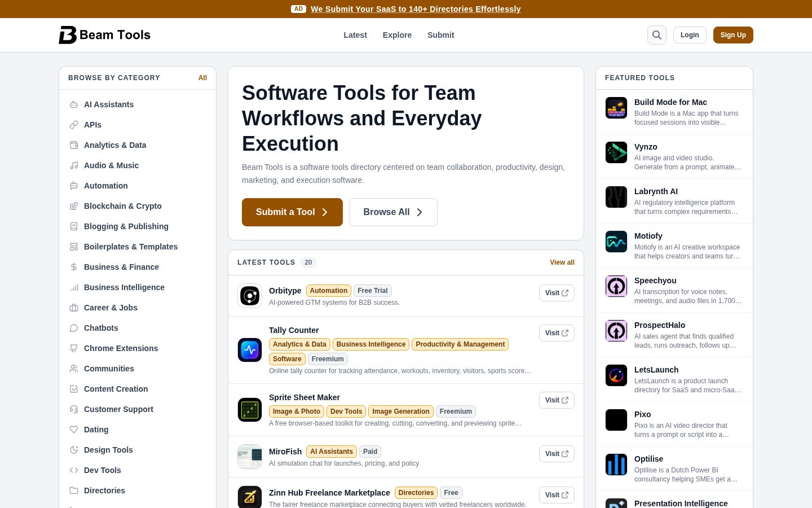812x508 pixels.
Task: Click the Vynzo featured tool icon
Action: click(616, 152)
